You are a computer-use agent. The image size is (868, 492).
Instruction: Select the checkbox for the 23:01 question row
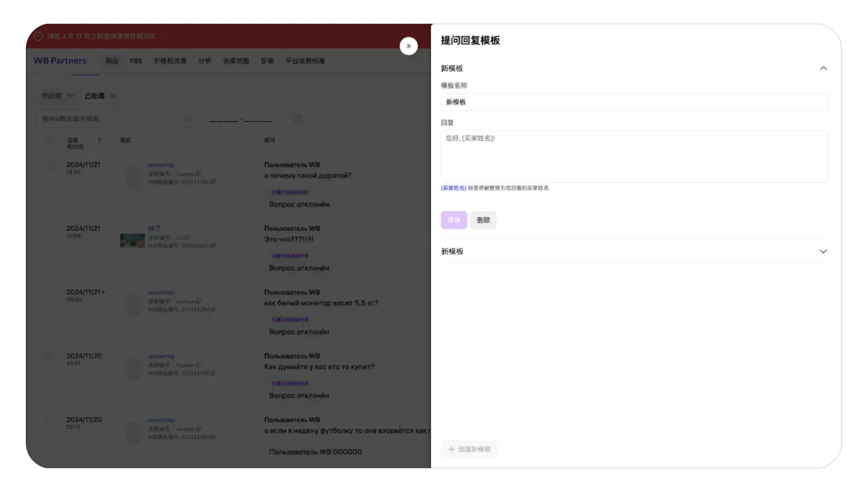coord(49,357)
